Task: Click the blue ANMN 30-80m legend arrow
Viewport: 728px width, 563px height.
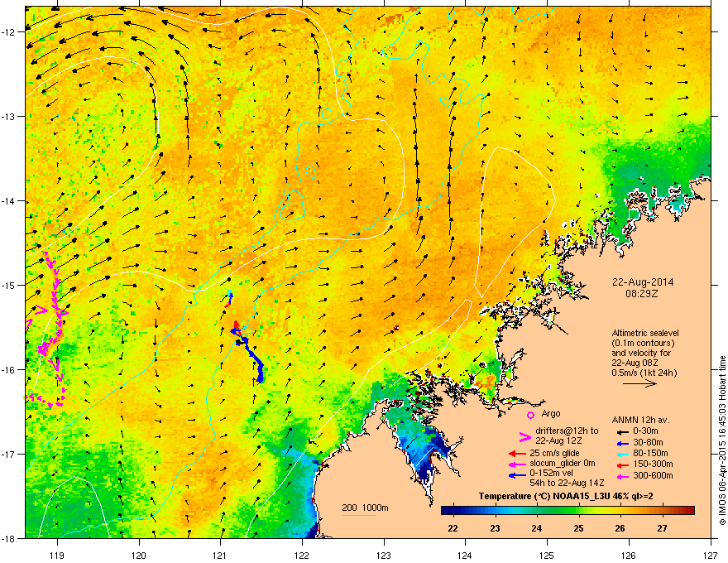Action: (x=622, y=443)
